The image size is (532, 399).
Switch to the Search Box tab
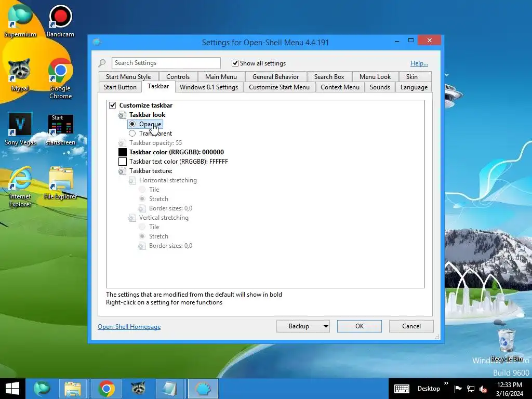point(329,77)
